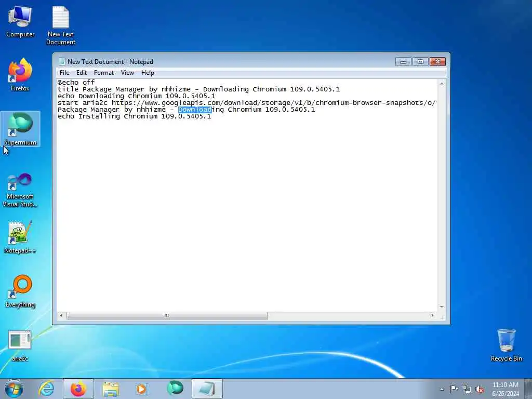Click the horizontal scrollbar right arrow
Screen dimensions: 532x399
point(432,315)
